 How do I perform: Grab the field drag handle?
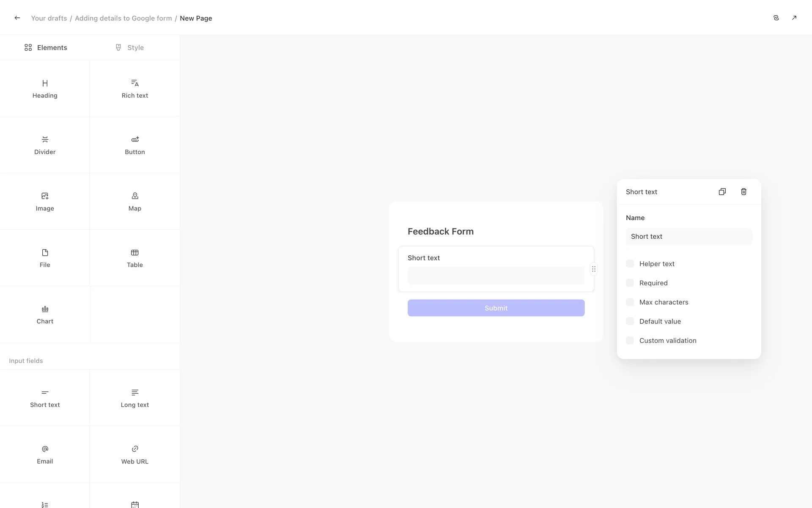click(x=593, y=269)
